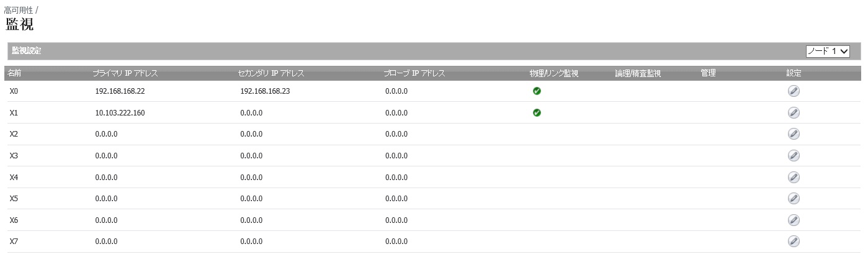Click the プローブ IP アドレス header

(414, 73)
